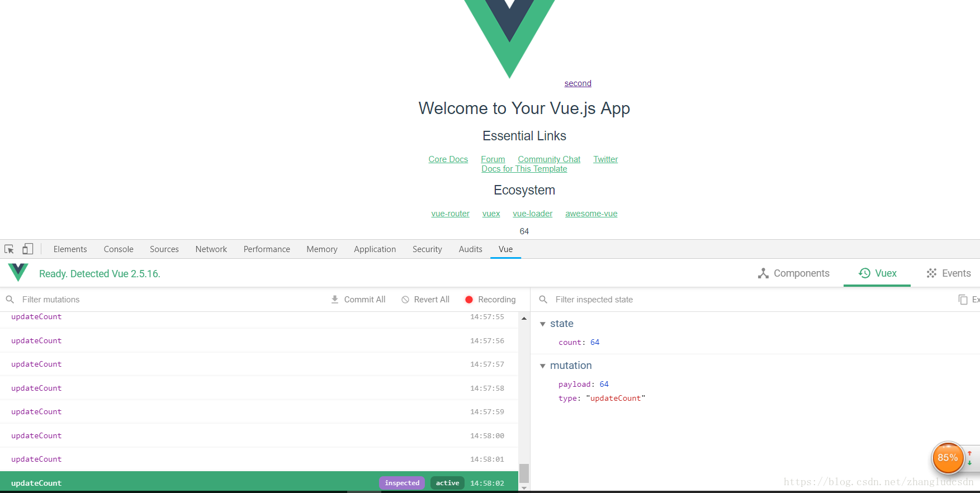Select the updateCount mutation at 14:57:58
Image resolution: width=980 pixels, height=493 pixels.
259,388
